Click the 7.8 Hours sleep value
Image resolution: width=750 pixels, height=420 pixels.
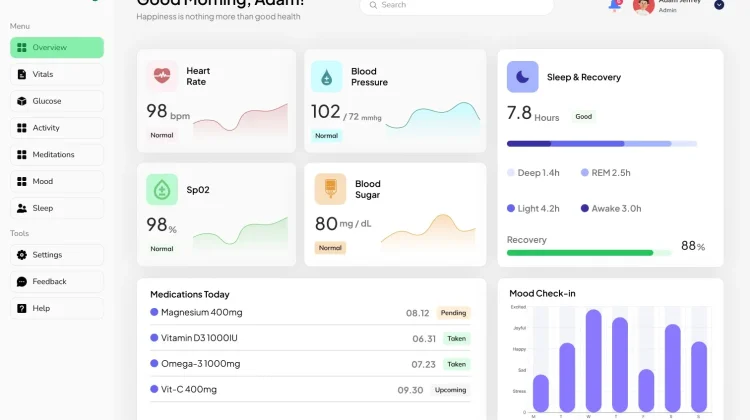pos(533,114)
